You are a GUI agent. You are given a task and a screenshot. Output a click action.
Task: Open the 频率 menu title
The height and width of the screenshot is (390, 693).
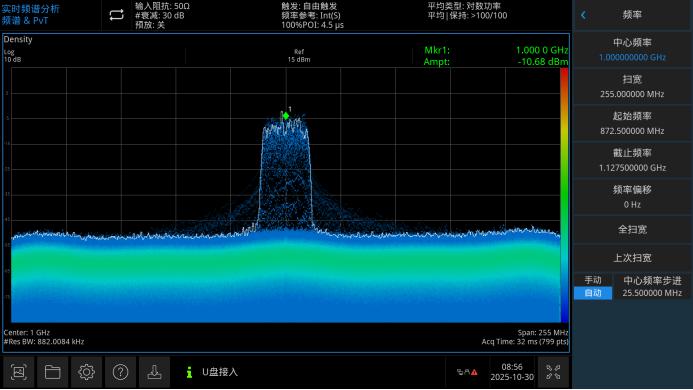(x=632, y=15)
